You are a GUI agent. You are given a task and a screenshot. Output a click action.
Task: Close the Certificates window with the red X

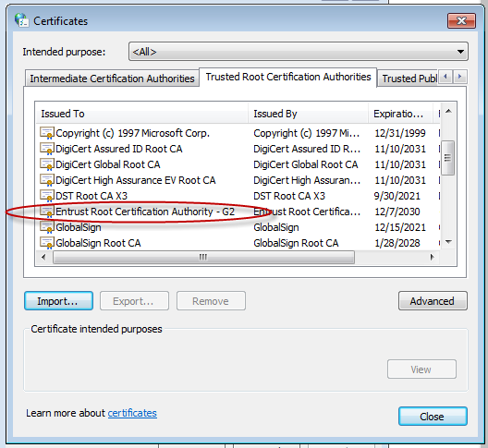pyautogui.click(x=461, y=21)
